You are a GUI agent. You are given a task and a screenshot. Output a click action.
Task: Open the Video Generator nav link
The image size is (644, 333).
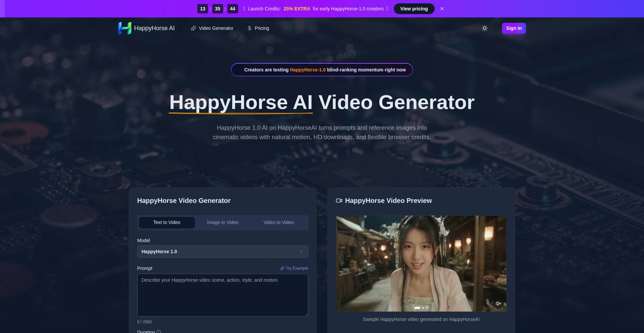point(212,28)
